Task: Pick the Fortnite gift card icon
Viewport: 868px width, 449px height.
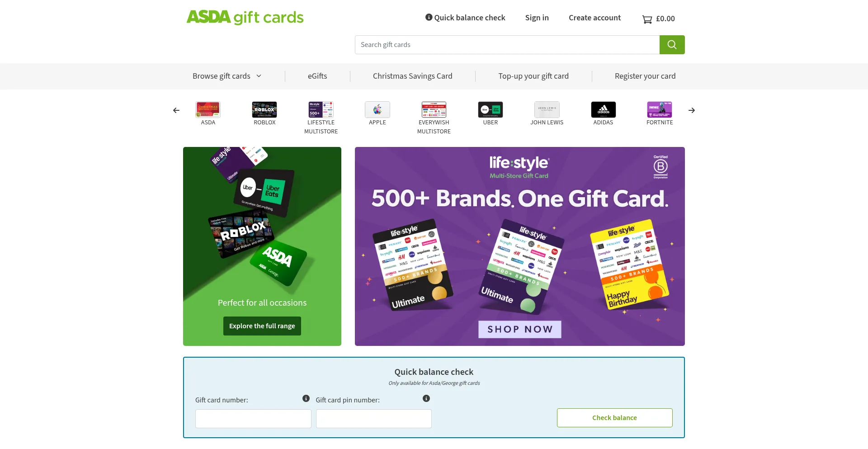Action: coord(660,110)
